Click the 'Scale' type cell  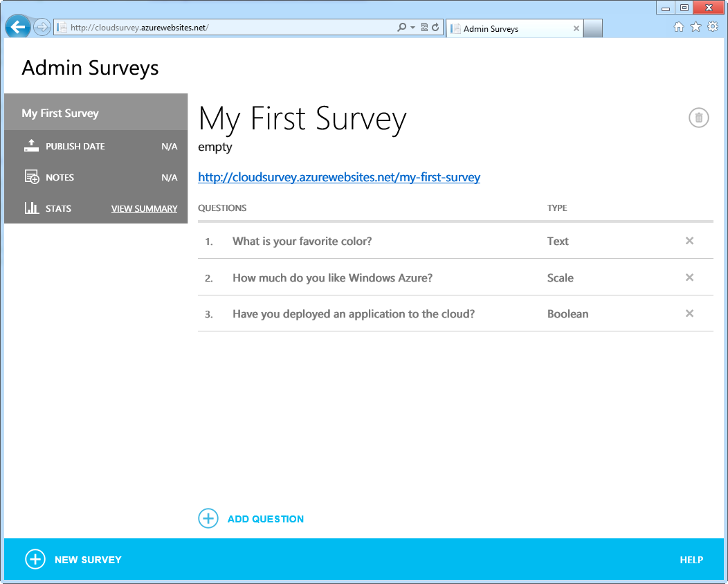tap(561, 277)
